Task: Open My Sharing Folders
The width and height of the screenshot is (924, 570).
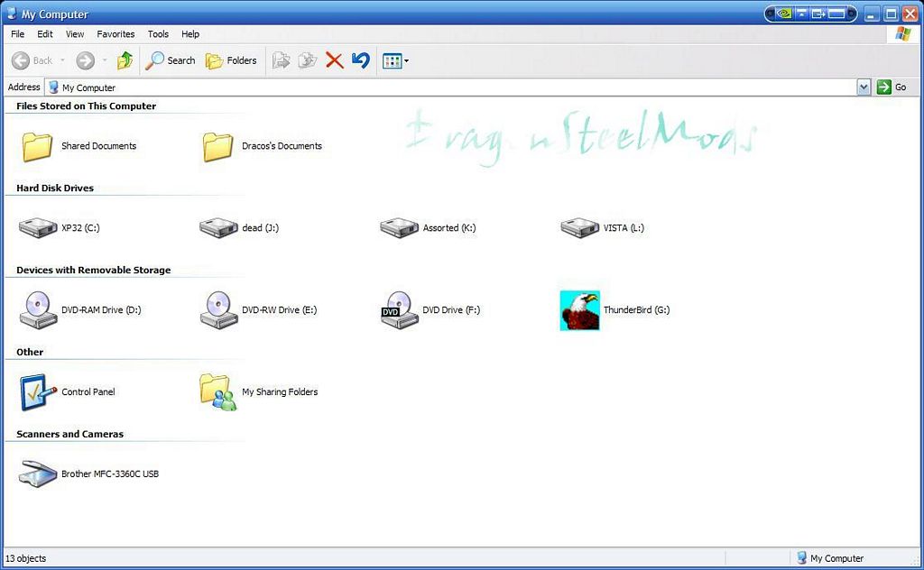Action: pyautogui.click(x=218, y=392)
